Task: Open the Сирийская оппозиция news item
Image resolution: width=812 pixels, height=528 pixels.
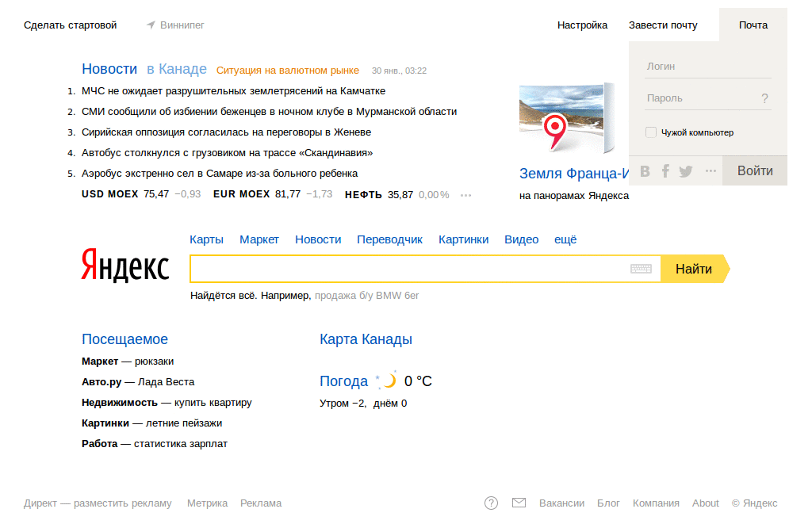Action: point(226,132)
